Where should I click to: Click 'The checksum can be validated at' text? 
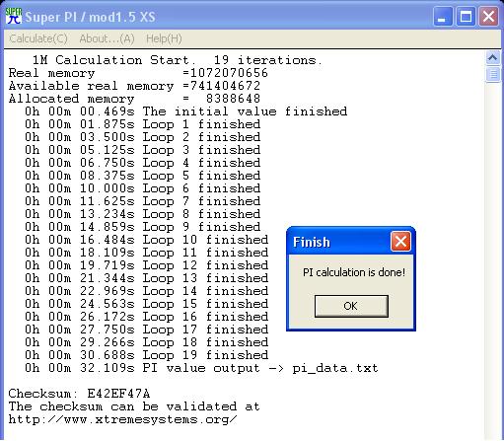(134, 406)
